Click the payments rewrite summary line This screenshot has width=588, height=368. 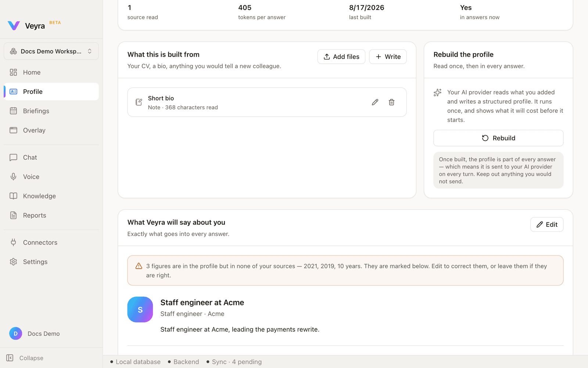click(x=240, y=329)
